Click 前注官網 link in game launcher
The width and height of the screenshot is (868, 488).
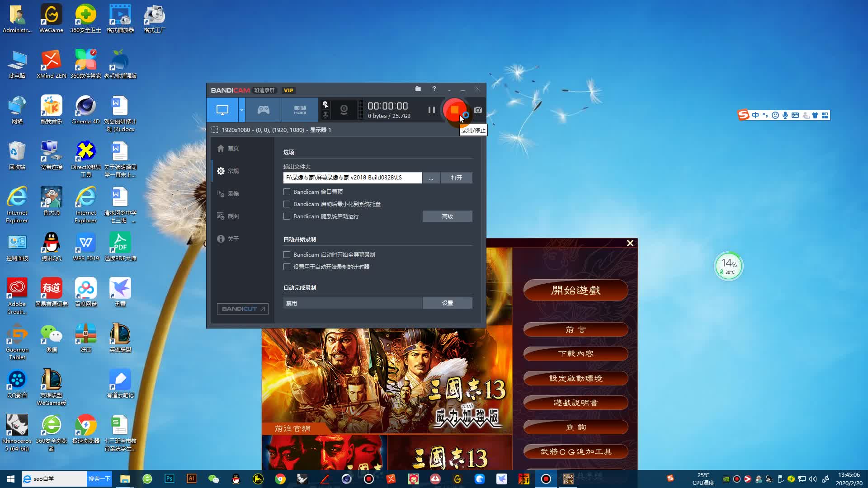tap(292, 428)
